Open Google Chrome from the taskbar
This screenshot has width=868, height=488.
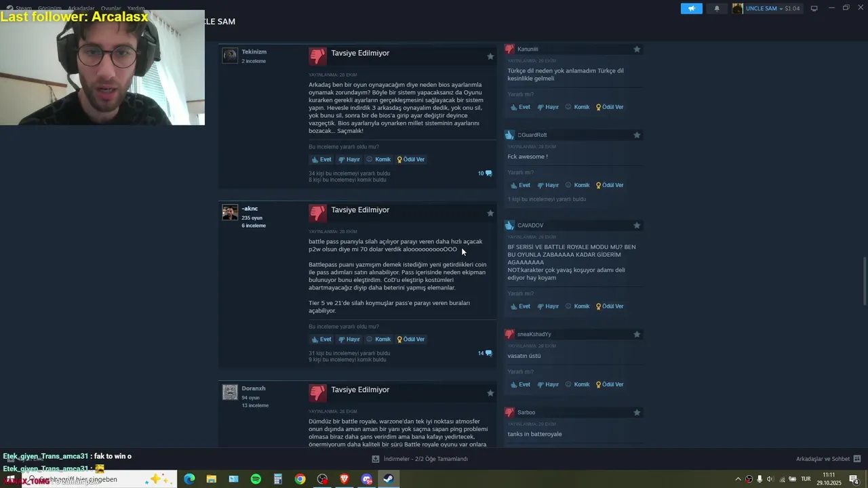pos(300,479)
